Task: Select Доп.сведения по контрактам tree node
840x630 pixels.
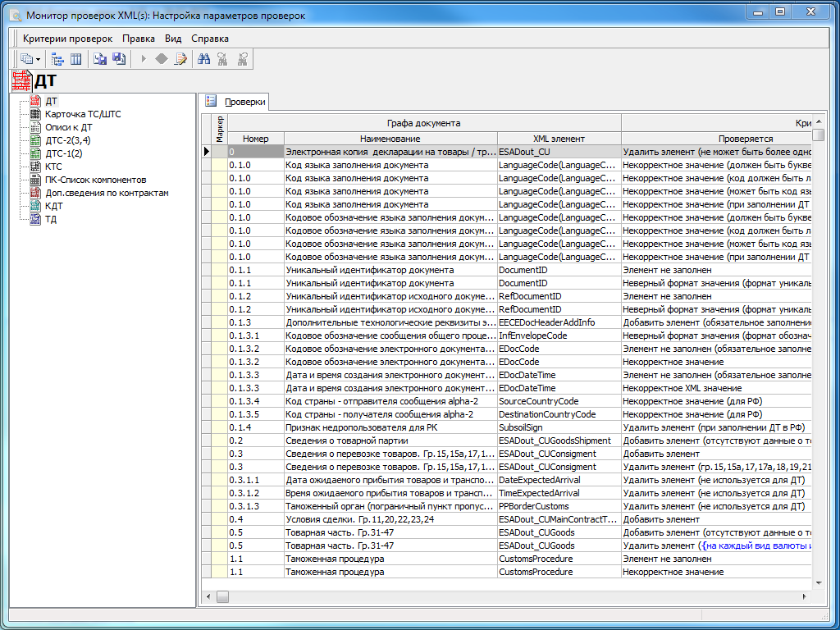Action: [107, 193]
